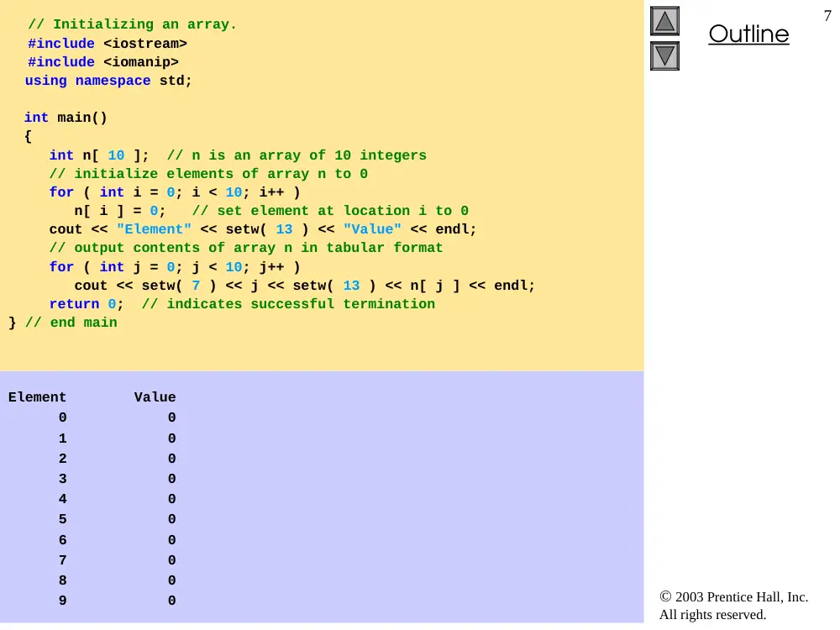Select comment "// output contents of array n in tabular format"
The image size is (840, 630).
click(246, 248)
